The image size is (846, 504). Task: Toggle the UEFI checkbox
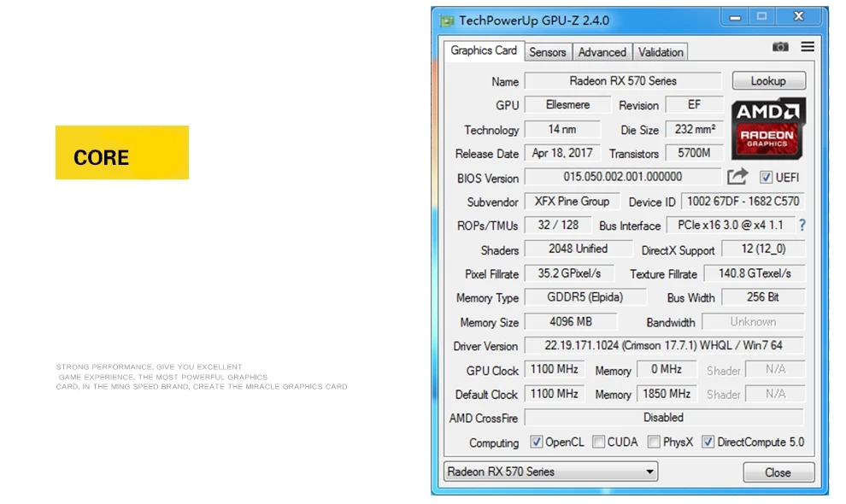click(766, 177)
